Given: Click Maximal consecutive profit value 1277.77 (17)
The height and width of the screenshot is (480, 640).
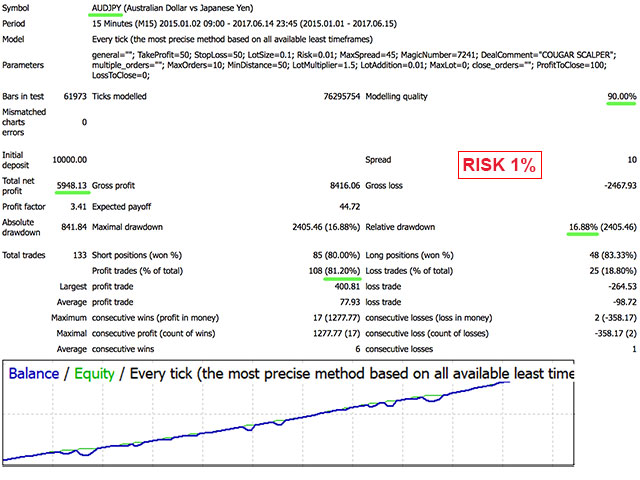Looking at the screenshot, I should click(337, 333).
